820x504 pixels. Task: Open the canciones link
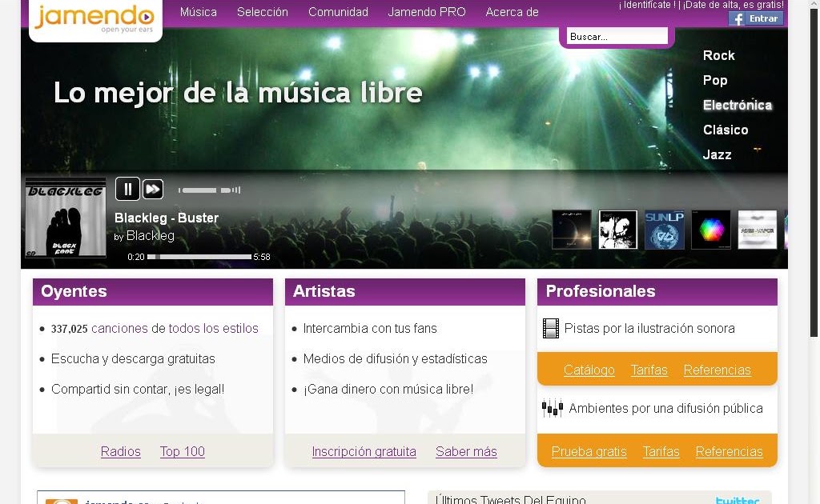point(120,329)
